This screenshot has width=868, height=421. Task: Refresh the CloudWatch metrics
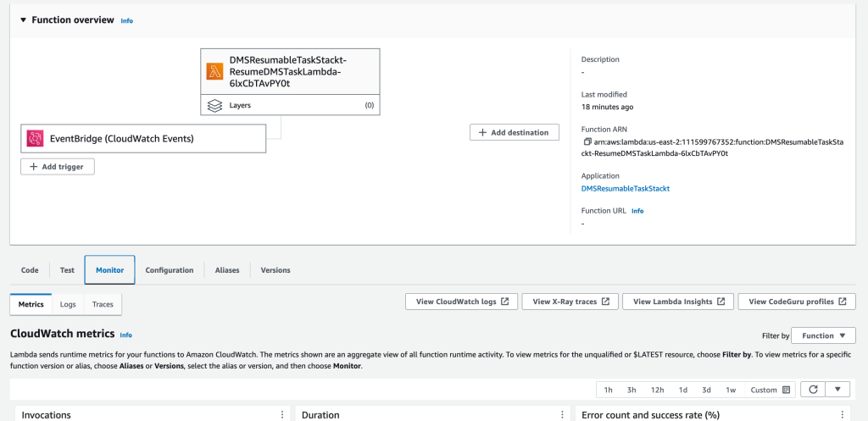813,390
